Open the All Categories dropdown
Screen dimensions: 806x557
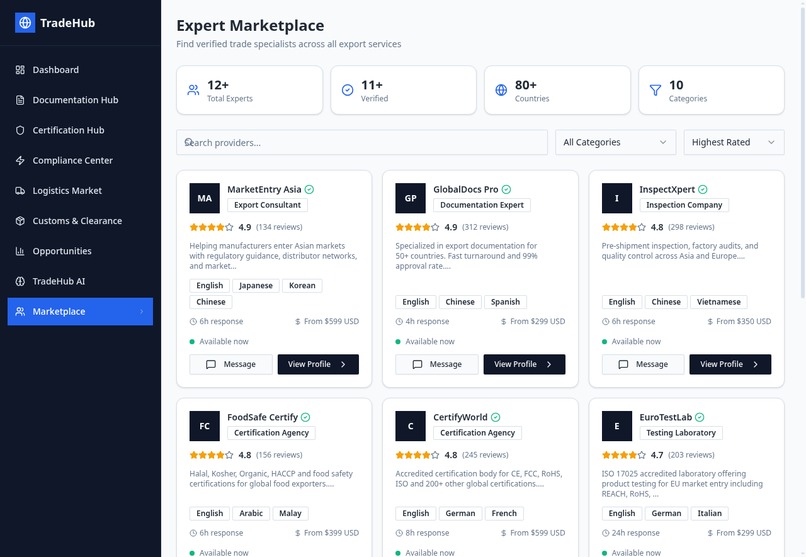(x=615, y=142)
